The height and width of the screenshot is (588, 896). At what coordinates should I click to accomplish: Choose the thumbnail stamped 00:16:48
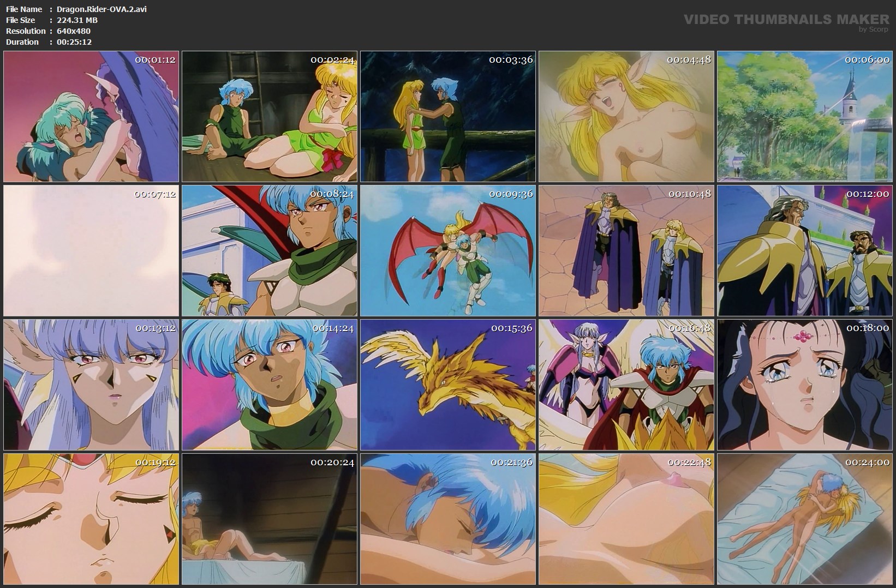(626, 385)
